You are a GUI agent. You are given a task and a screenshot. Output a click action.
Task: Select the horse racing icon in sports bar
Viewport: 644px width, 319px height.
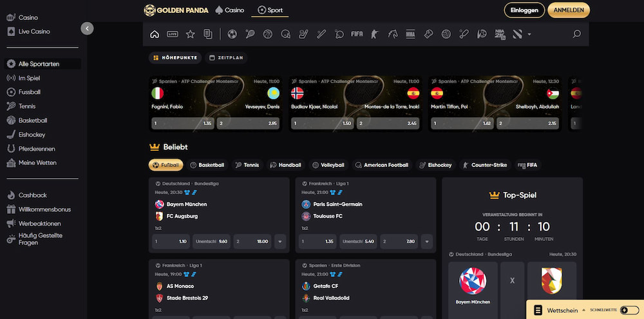[x=393, y=34]
